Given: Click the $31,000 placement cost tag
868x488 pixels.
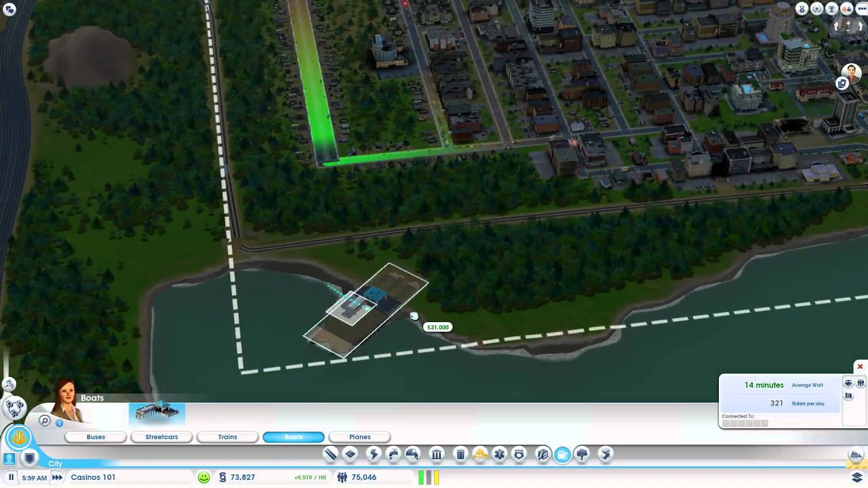Looking at the screenshot, I should tap(437, 327).
